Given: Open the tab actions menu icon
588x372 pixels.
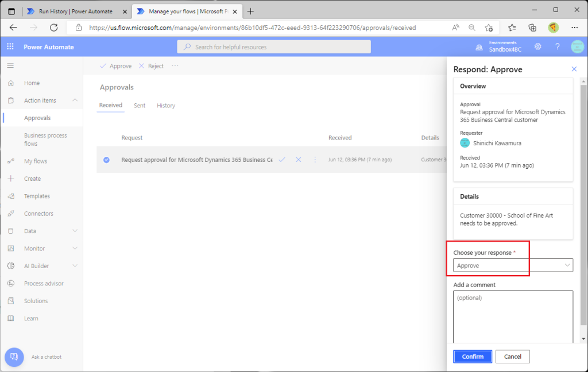Looking at the screenshot, I should [x=11, y=11].
